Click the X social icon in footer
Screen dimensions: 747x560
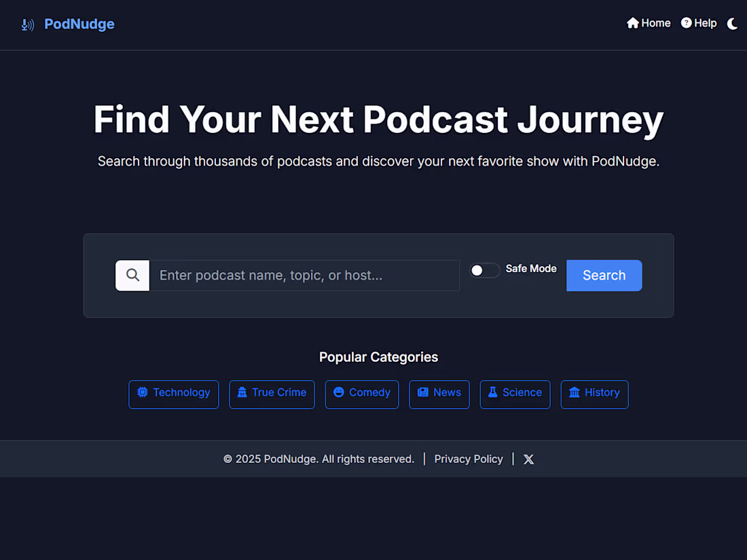pos(528,459)
